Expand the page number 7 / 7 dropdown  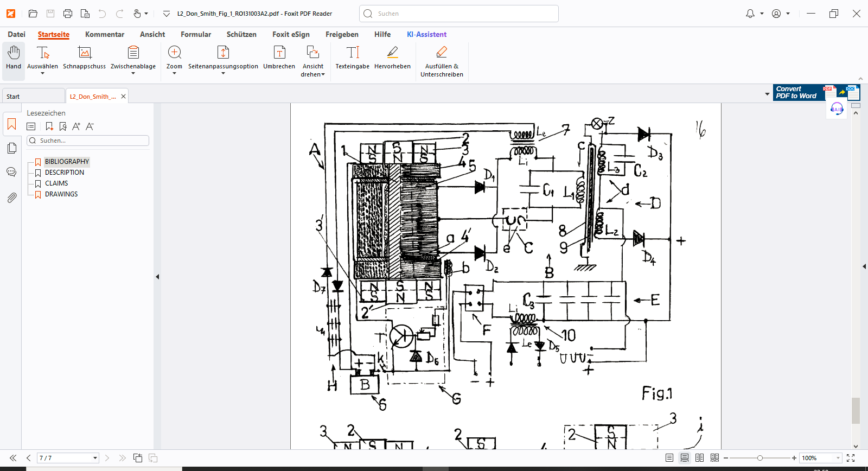click(95, 458)
